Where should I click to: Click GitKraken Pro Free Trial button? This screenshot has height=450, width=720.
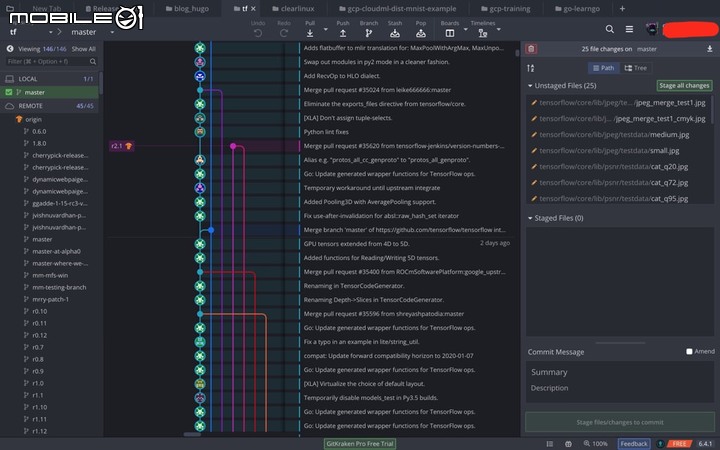point(360,444)
